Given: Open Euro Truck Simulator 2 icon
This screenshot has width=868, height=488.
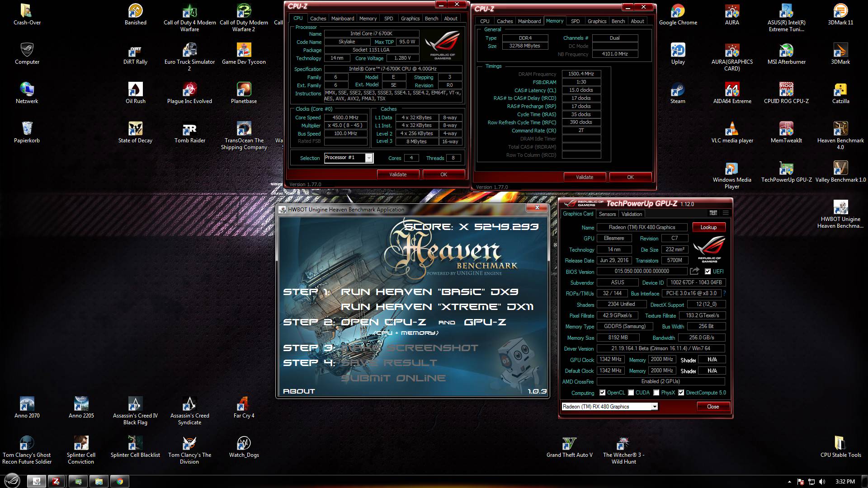Looking at the screenshot, I should tap(190, 57).
